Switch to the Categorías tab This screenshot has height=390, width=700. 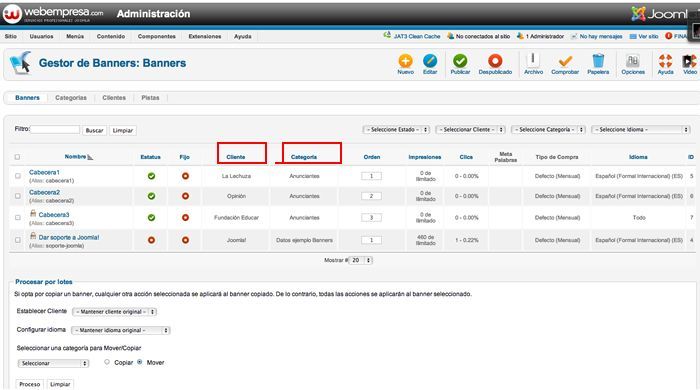71,98
